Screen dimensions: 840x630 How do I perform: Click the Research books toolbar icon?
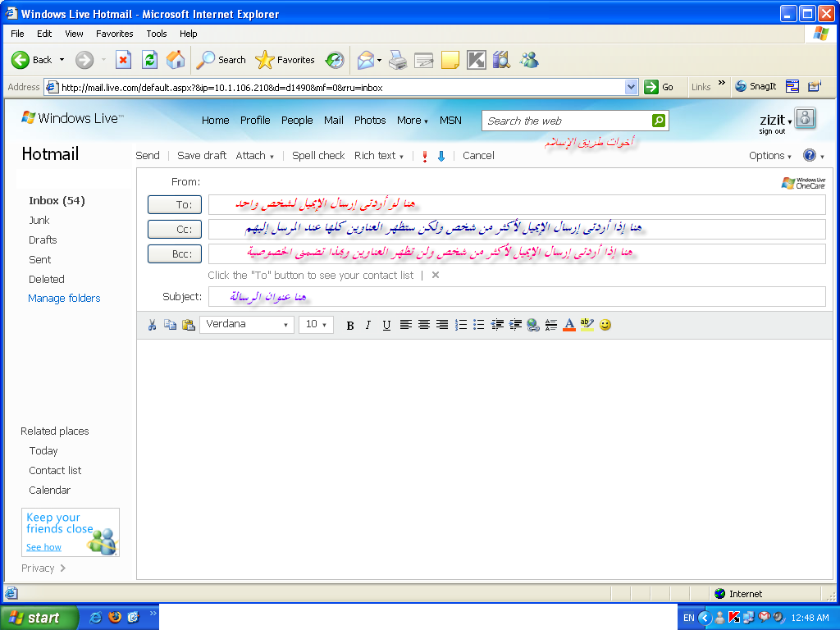(502, 60)
